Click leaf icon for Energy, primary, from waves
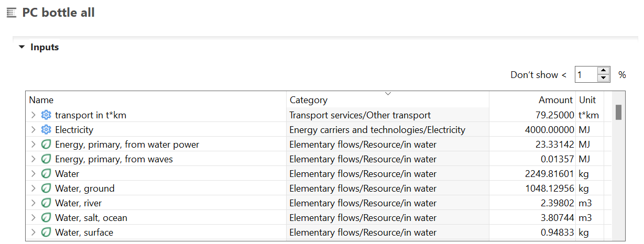Viewport: 644px width, 244px height. [x=46, y=159]
